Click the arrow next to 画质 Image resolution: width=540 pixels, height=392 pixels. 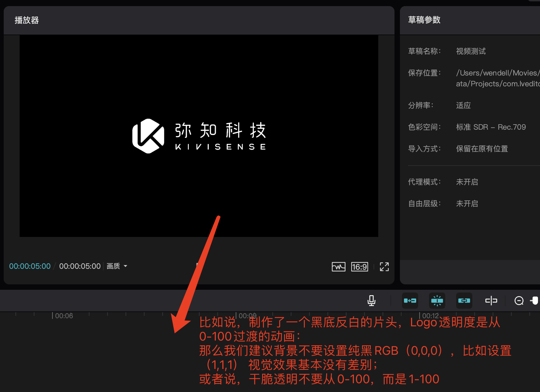point(126,266)
